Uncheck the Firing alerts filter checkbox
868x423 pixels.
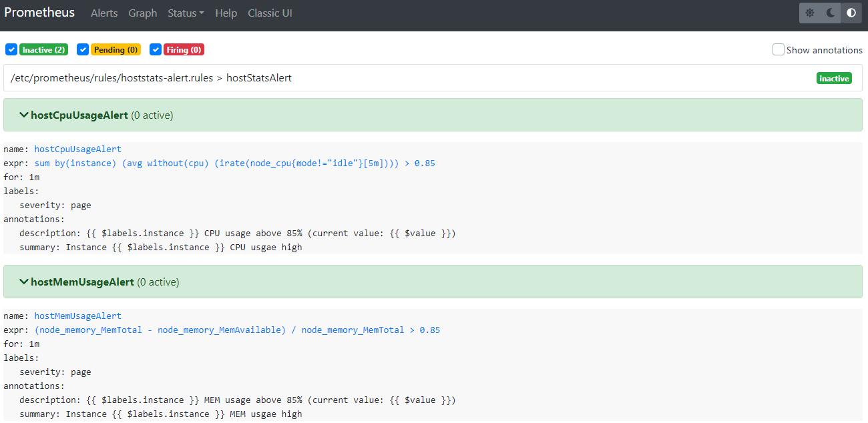coord(156,49)
